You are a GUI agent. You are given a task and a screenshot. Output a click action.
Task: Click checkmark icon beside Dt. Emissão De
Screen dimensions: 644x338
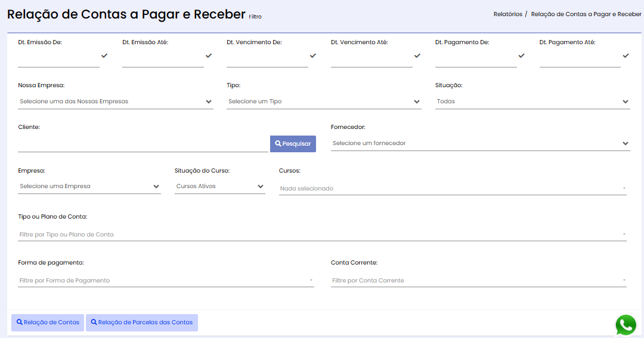coord(104,56)
